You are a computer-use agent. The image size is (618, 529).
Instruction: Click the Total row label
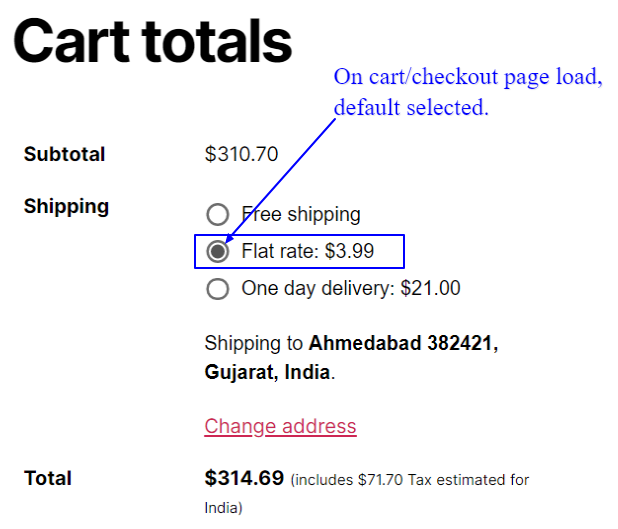click(x=48, y=478)
